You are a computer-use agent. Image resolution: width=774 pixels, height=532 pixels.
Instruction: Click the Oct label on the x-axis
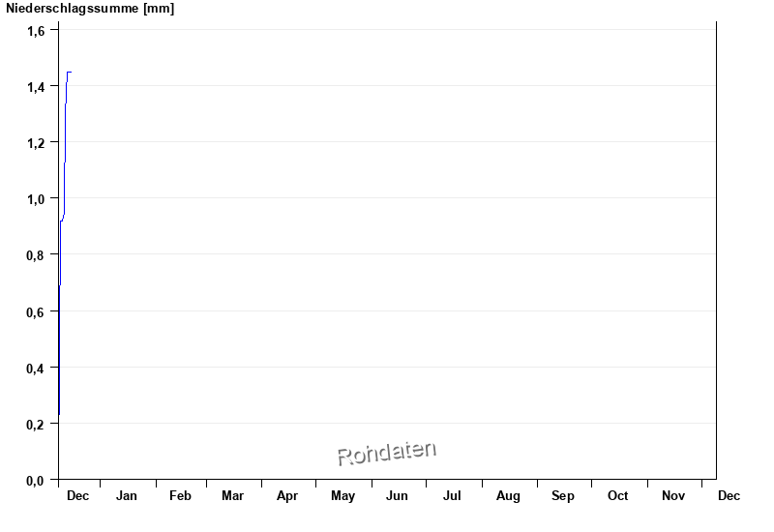tap(617, 496)
